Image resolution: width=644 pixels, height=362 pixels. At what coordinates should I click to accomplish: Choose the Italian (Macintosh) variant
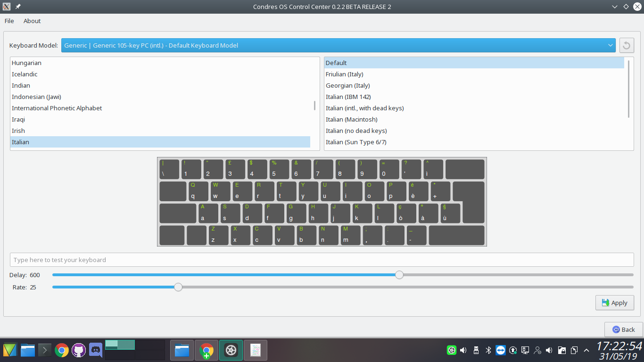tap(351, 119)
